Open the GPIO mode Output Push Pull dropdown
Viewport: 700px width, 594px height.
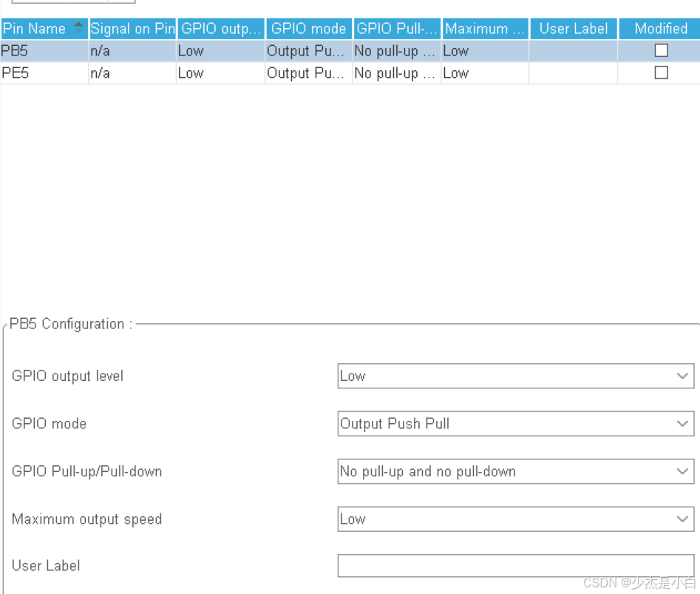(516, 423)
